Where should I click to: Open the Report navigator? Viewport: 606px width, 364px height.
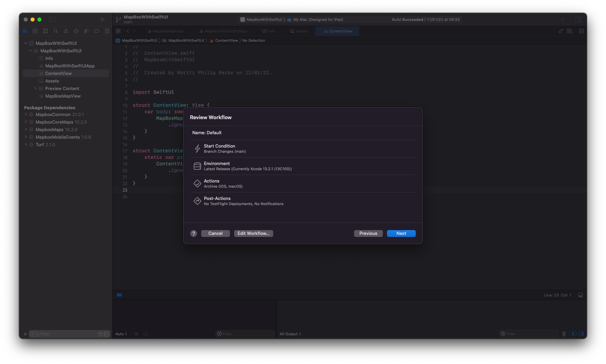[x=107, y=31]
